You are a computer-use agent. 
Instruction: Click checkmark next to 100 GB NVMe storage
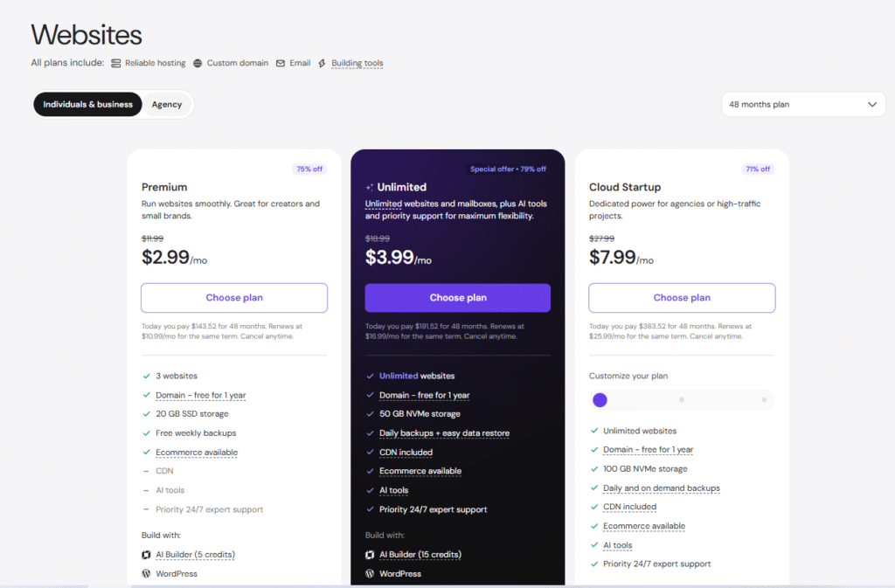click(593, 469)
